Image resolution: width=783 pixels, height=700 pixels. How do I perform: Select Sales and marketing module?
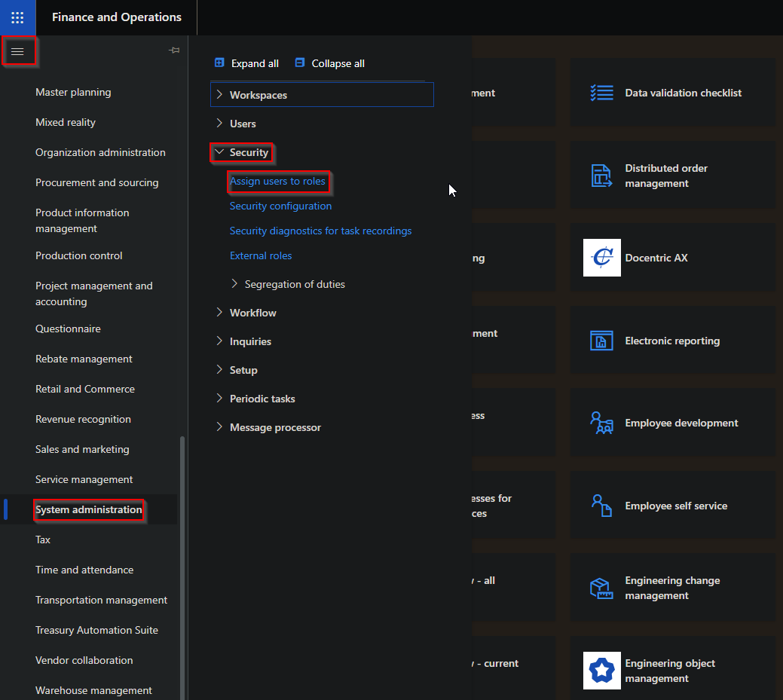click(82, 449)
